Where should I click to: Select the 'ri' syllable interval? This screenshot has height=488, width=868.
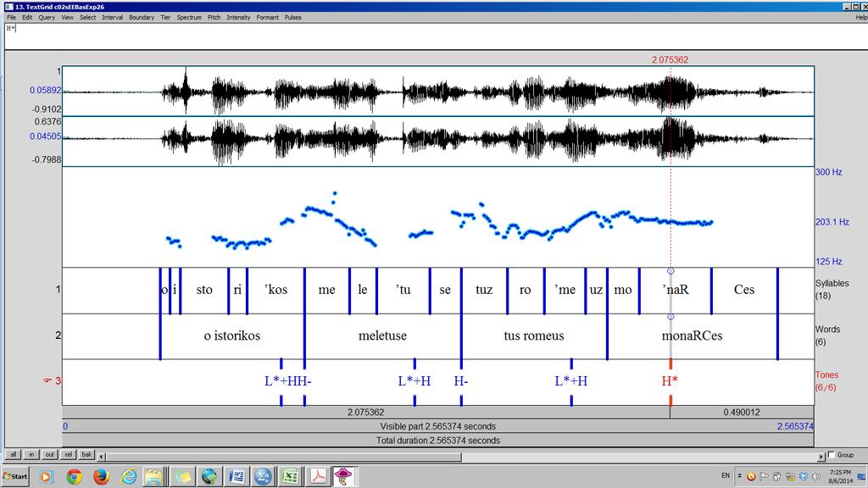(237, 290)
